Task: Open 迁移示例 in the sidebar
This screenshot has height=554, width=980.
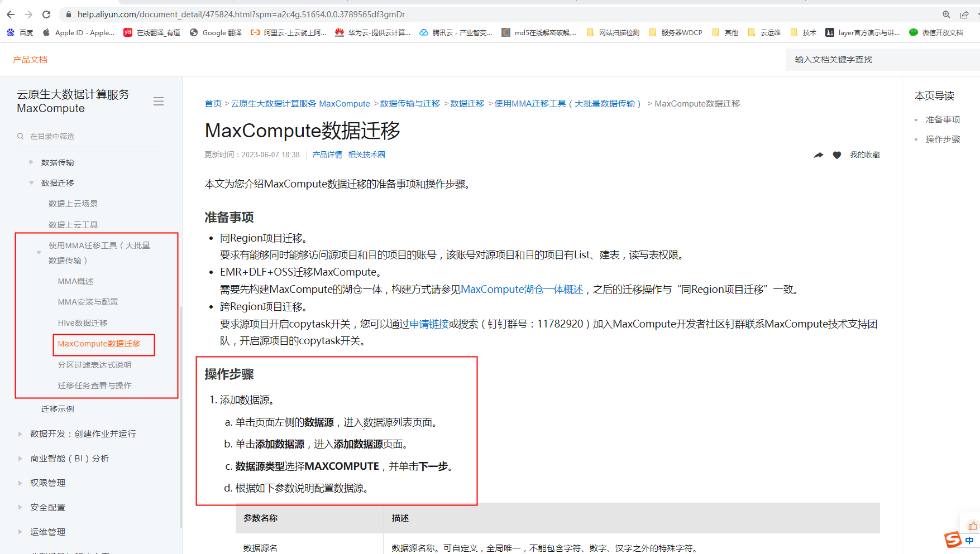Action: pos(58,409)
